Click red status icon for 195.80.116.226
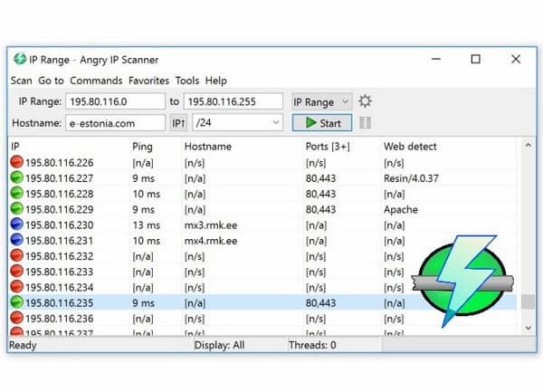The height and width of the screenshot is (392, 543). [16, 162]
